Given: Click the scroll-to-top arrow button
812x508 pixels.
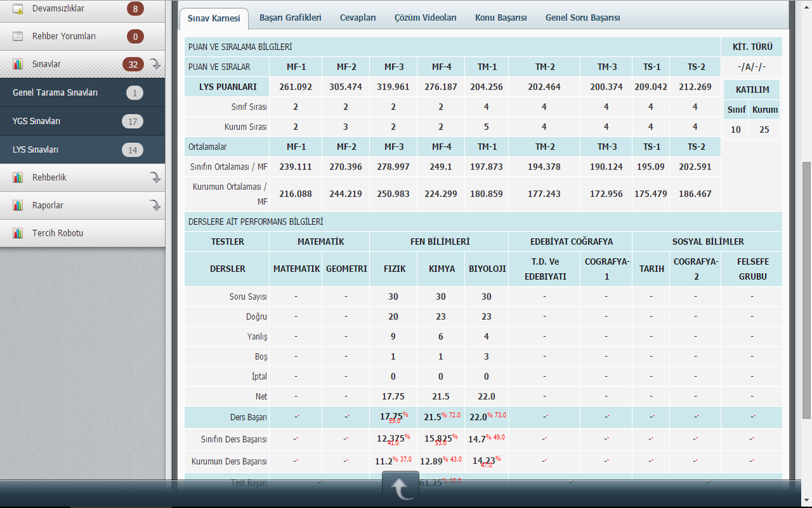Looking at the screenshot, I should coord(400,489).
